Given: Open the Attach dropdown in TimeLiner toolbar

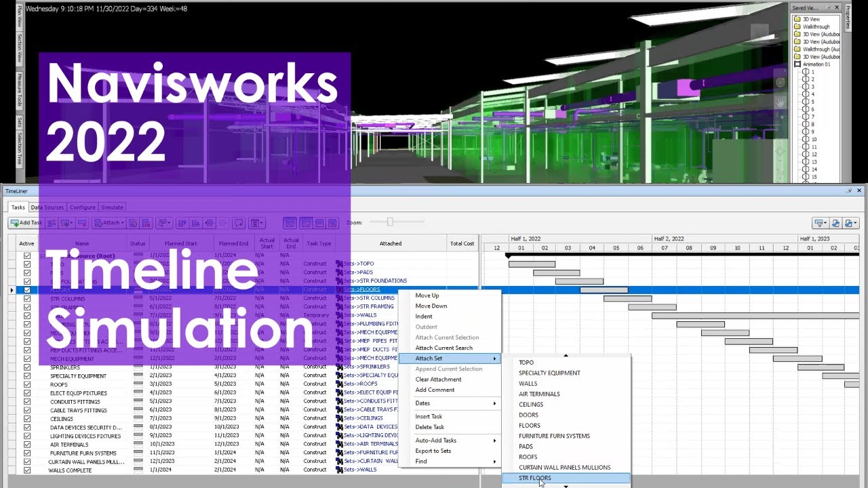Looking at the screenshot, I should [x=109, y=223].
